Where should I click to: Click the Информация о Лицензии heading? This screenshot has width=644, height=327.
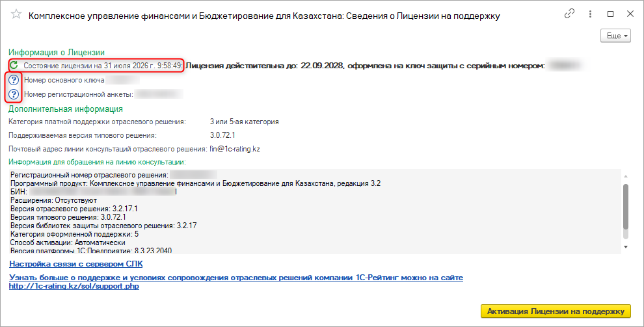pos(57,53)
